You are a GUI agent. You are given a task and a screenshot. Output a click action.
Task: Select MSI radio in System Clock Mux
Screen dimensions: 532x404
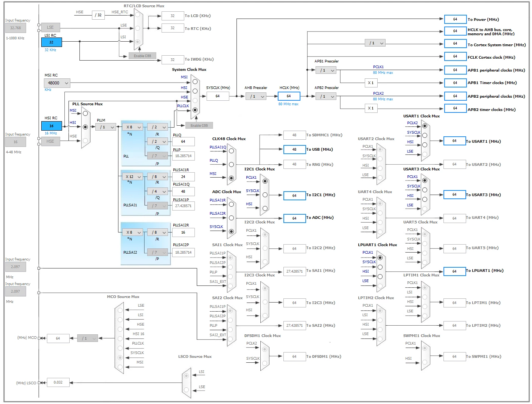[x=195, y=81]
